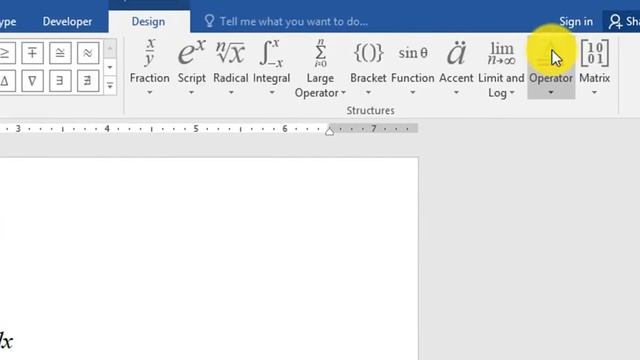Insert the almost equal to (≈) symbol
The width and height of the screenshot is (640, 360).
click(x=88, y=53)
